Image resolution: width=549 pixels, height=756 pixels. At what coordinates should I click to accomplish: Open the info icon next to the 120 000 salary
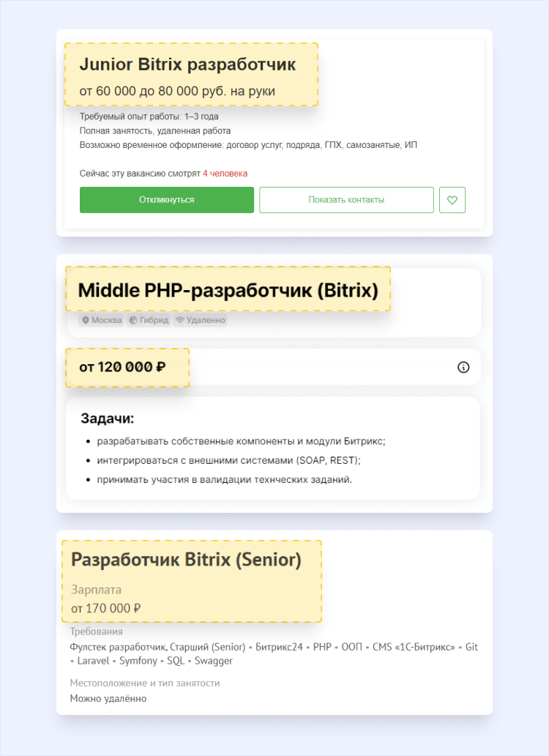[463, 367]
